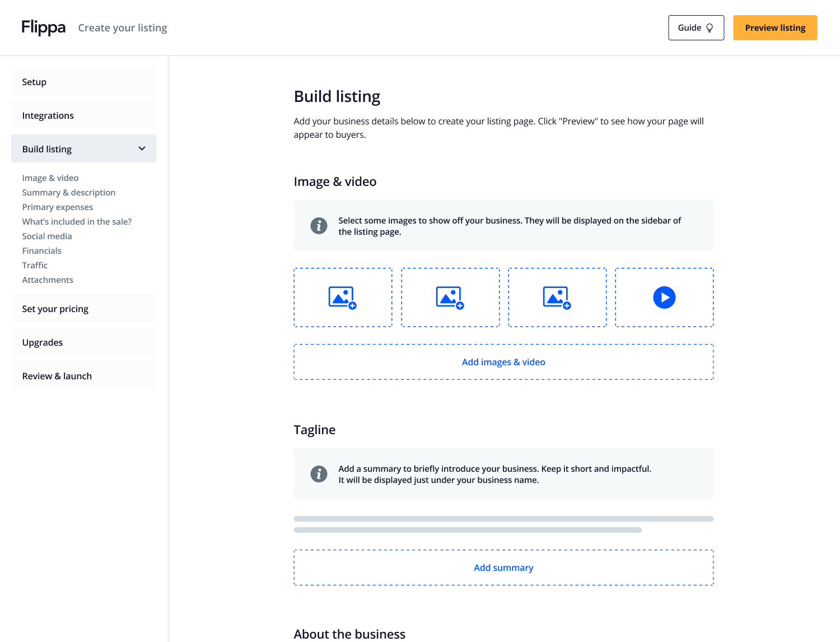Click the info icon in Image & video notice
The width and height of the screenshot is (840, 642).
(319, 226)
